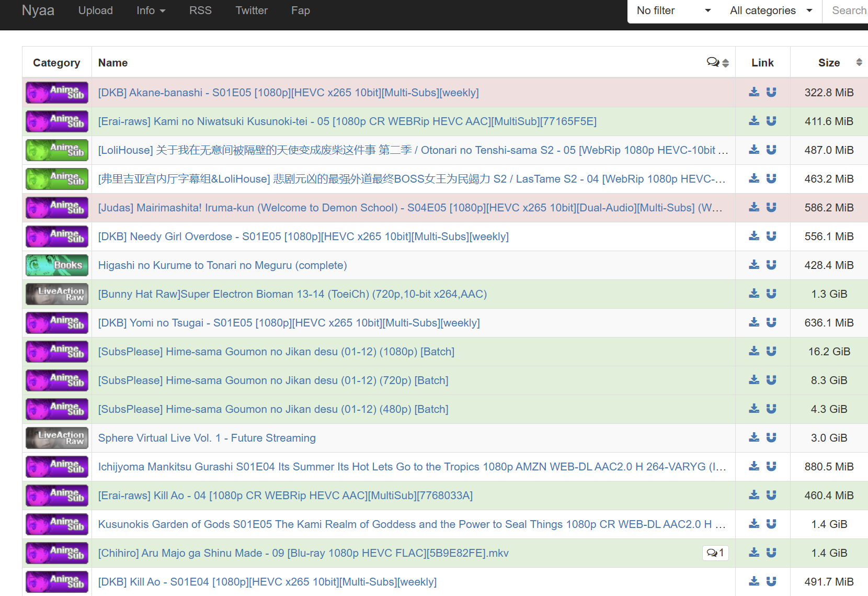The width and height of the screenshot is (868, 596).
Task: Open Chihiro Aru Majo ga Shinu Made 09 page
Action: tap(303, 553)
